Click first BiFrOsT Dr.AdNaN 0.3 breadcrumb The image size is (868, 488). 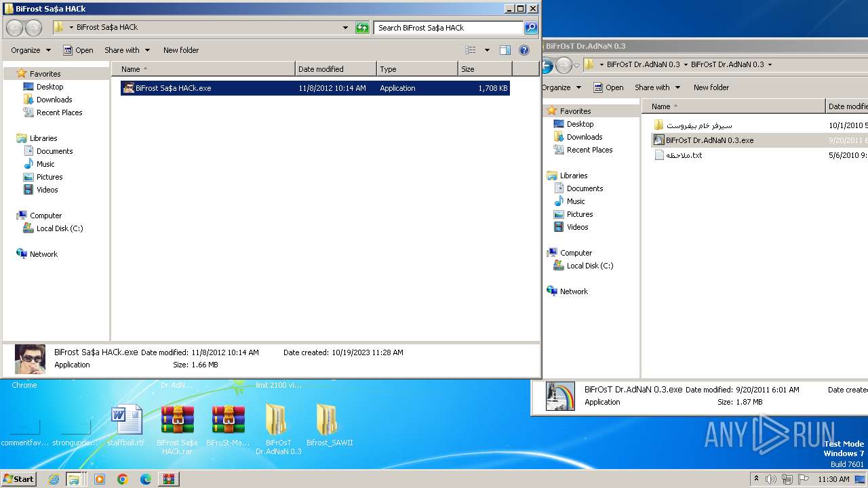point(644,65)
